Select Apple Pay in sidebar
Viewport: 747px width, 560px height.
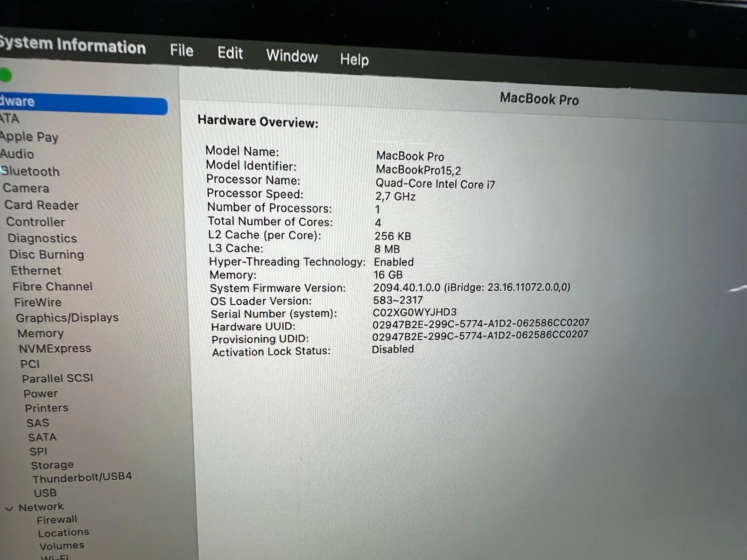(x=29, y=137)
